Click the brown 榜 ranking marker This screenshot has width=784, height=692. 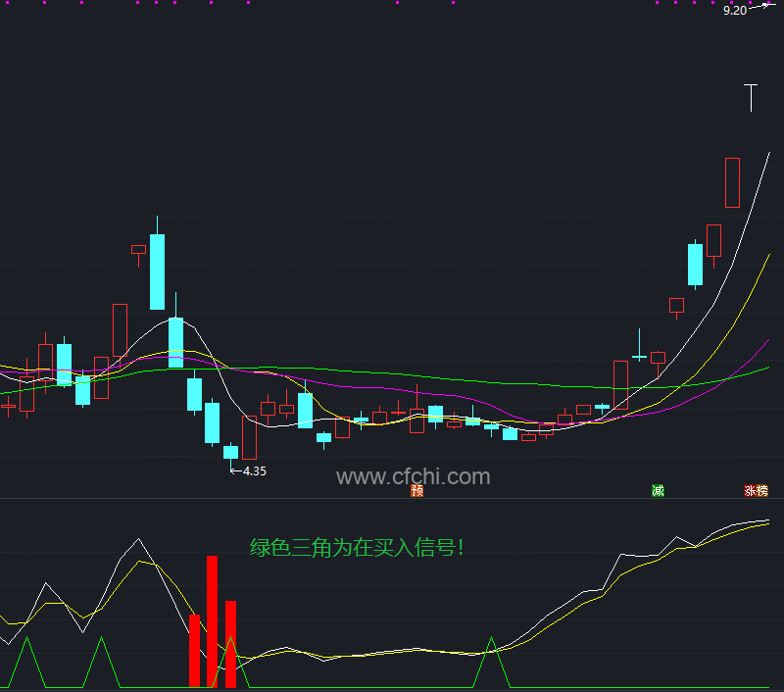pyautogui.click(x=762, y=490)
